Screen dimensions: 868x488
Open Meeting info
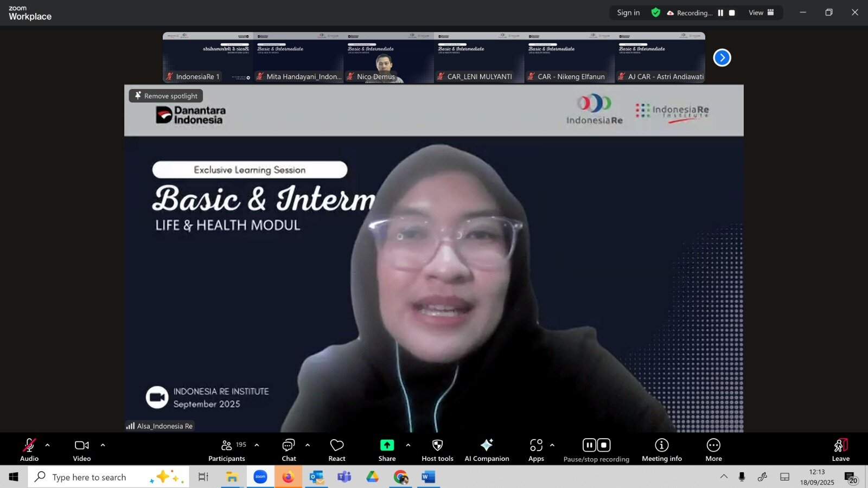pyautogui.click(x=661, y=450)
